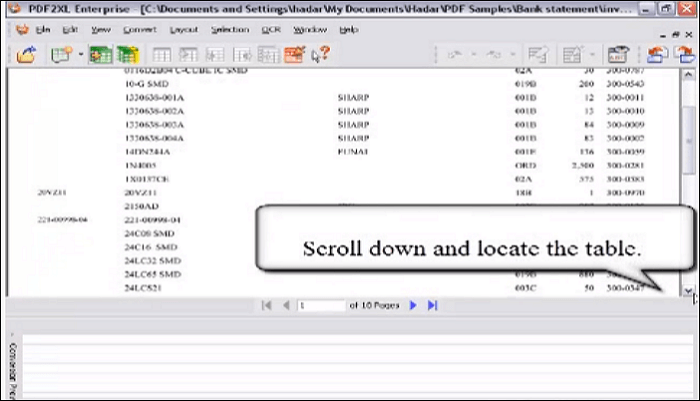The image size is (700, 401).
Task: Expand the dropdown arrow beside second toolbar icon
Action: [x=81, y=56]
